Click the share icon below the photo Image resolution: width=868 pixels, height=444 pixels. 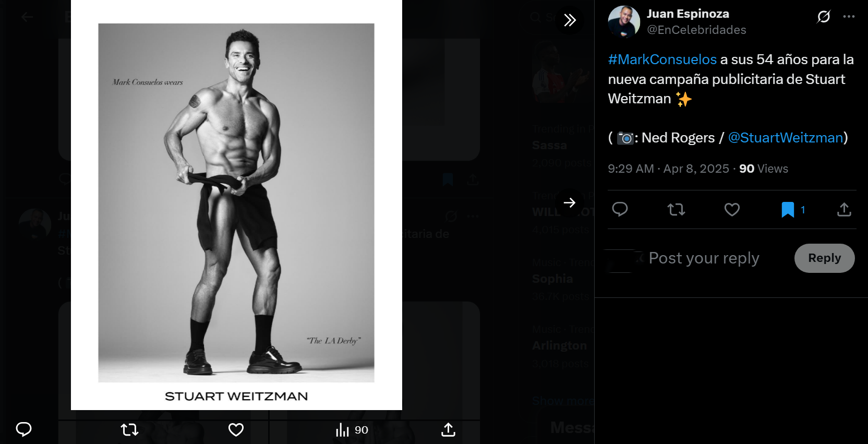click(x=448, y=429)
